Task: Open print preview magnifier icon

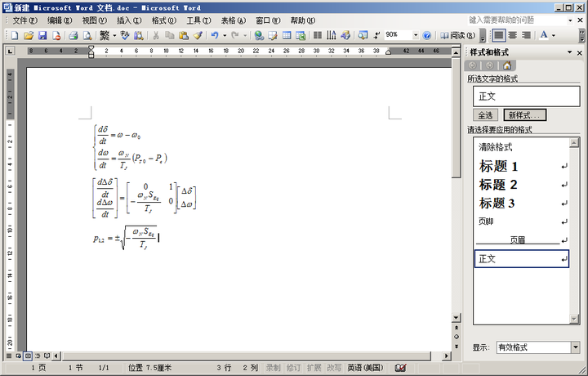Action: point(87,35)
